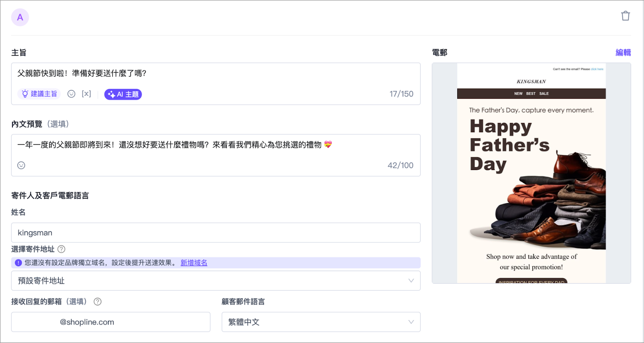The image size is (644, 343).
Task: Click help icon beside 接收回复的郵箱
Action: pos(97,301)
